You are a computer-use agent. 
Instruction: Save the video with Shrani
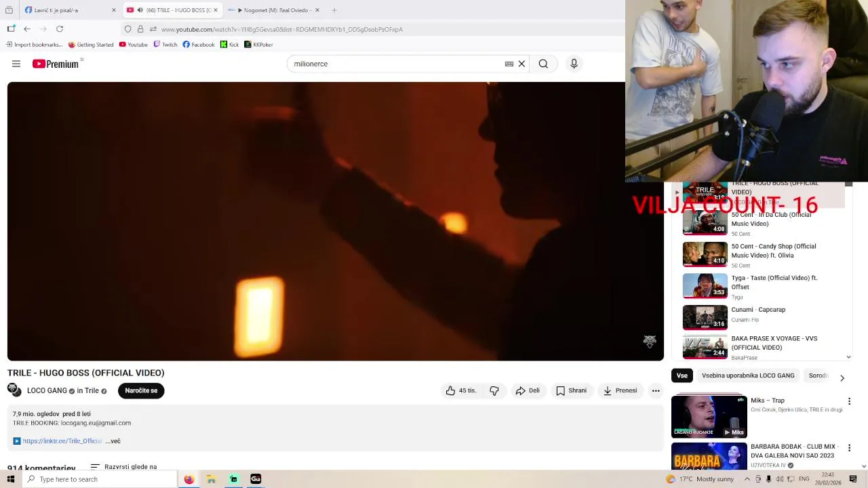[571, 390]
